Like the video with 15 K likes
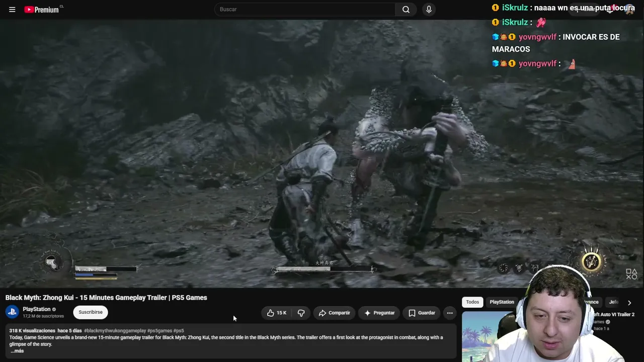Viewport: 644px width, 362px height. click(276, 313)
